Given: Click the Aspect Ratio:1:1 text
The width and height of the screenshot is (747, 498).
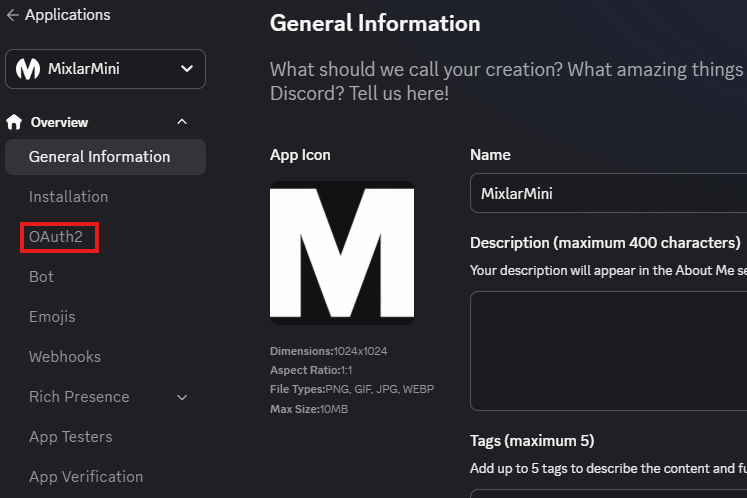Looking at the screenshot, I should coord(311,370).
